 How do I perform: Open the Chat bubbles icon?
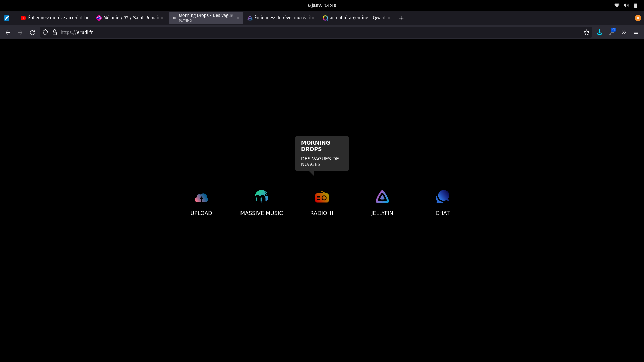coord(442,197)
